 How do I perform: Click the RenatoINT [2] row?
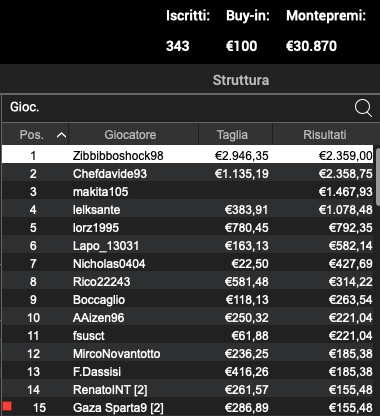(188, 390)
